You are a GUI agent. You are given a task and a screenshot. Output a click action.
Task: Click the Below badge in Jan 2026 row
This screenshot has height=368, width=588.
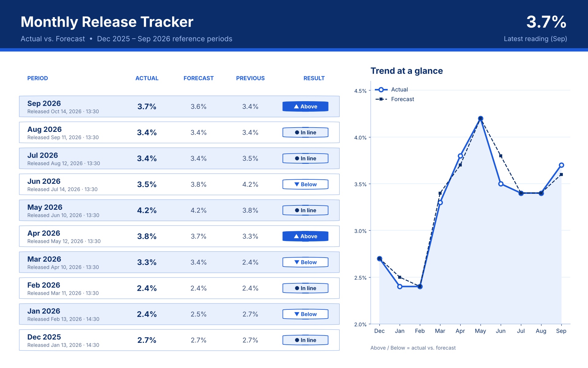(x=305, y=314)
